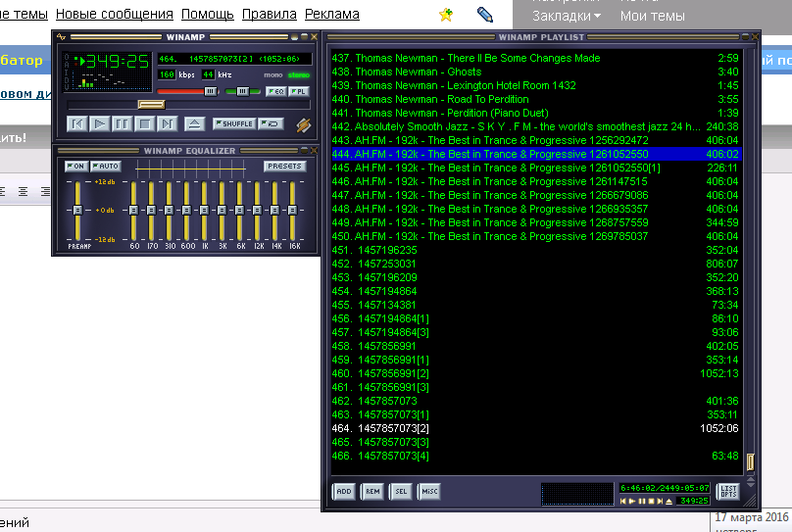Click the elapsed time display 349:25
792x532 pixels.
click(x=118, y=62)
